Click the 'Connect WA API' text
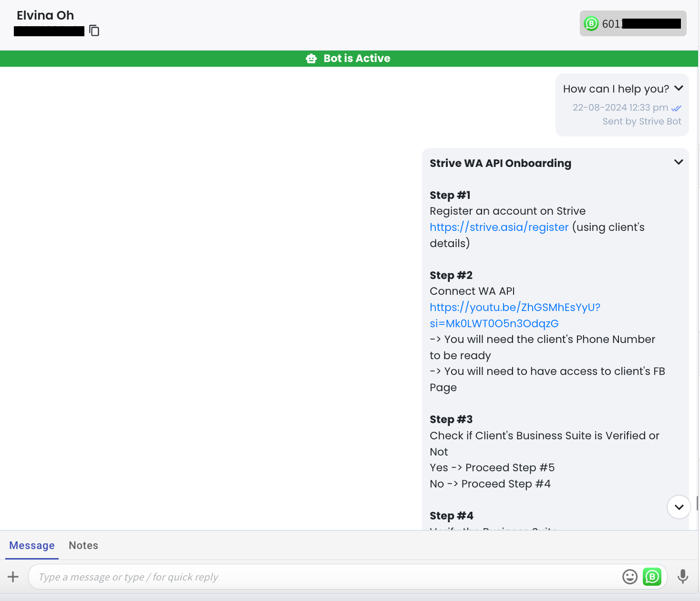 point(472,291)
